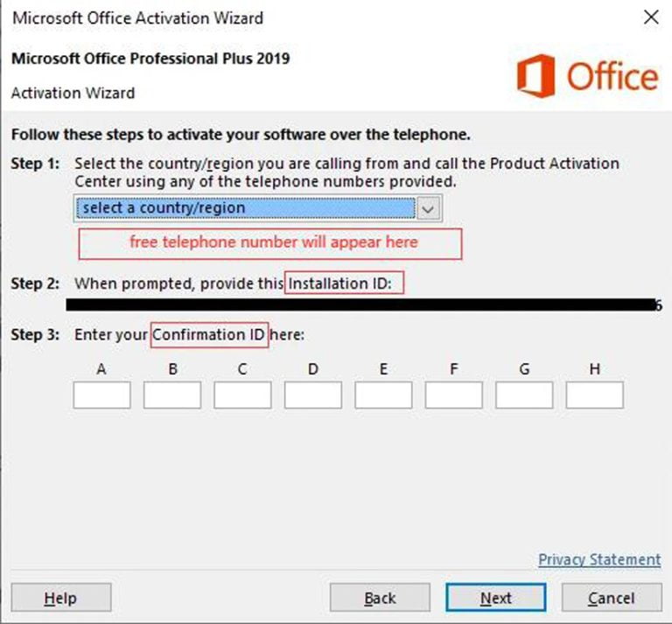Click Confirmation ID field F
The image size is (672, 624).
(x=453, y=395)
